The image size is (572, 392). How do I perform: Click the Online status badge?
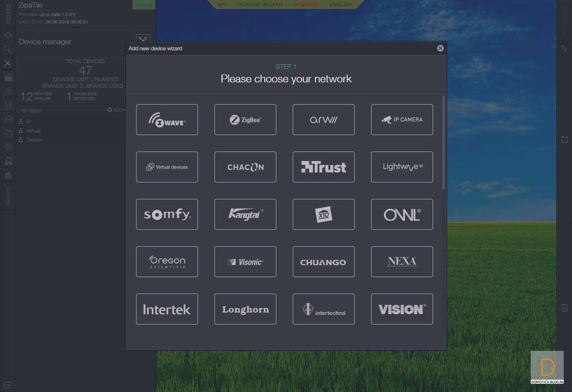tap(144, 5)
